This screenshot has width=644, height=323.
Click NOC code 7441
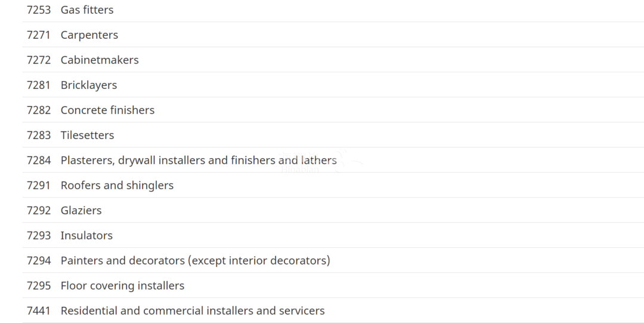coord(39,310)
